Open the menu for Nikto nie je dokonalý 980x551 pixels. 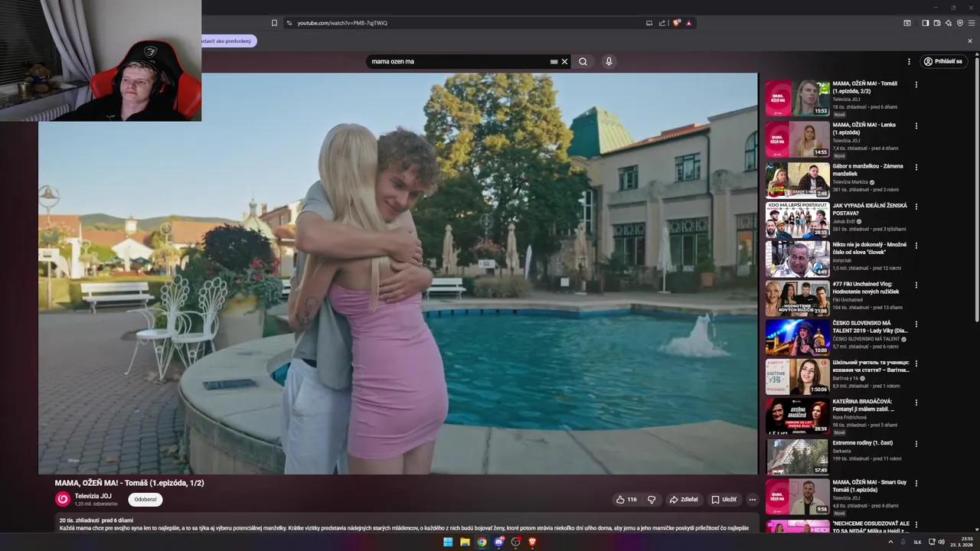tap(916, 246)
